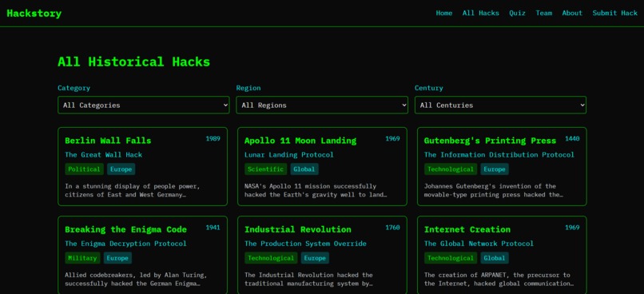
Task: Click the Category filter label
Action: tap(74, 89)
